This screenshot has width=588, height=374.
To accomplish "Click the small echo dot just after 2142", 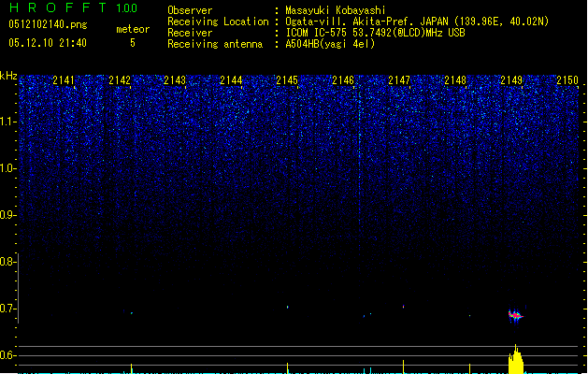I will point(132,313).
